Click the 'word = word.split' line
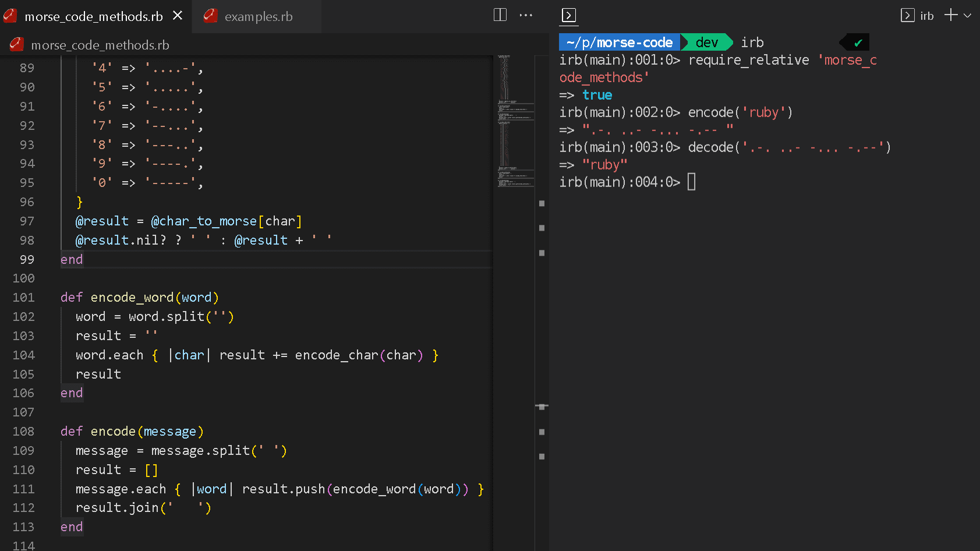This screenshot has height=551, width=980. 155,317
